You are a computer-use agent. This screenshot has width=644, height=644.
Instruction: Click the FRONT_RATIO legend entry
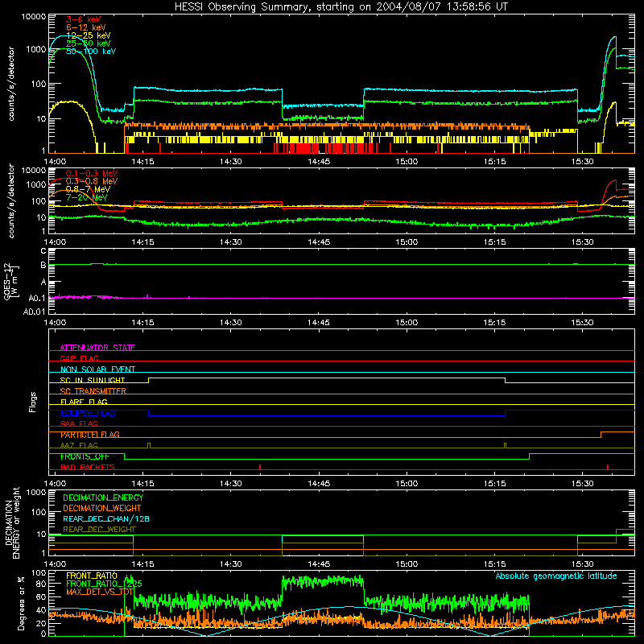pos(92,576)
